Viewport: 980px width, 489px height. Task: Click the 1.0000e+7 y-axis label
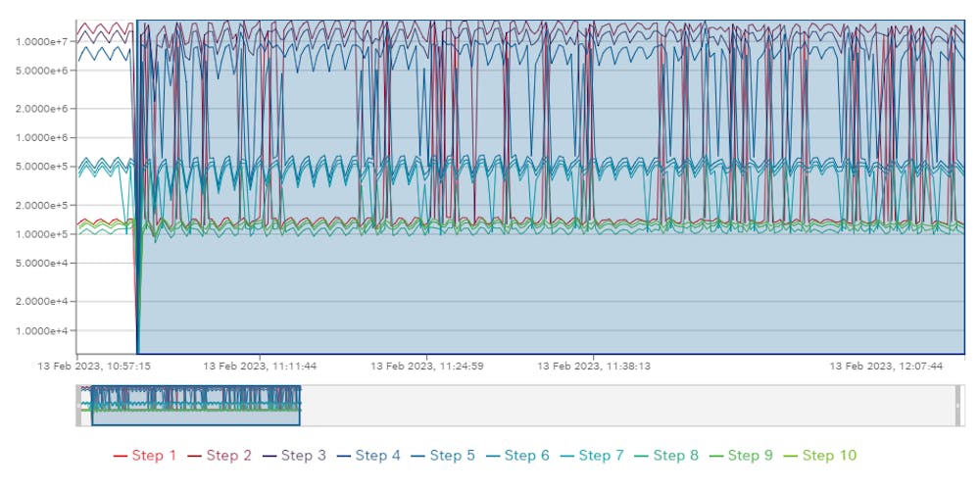(41, 41)
